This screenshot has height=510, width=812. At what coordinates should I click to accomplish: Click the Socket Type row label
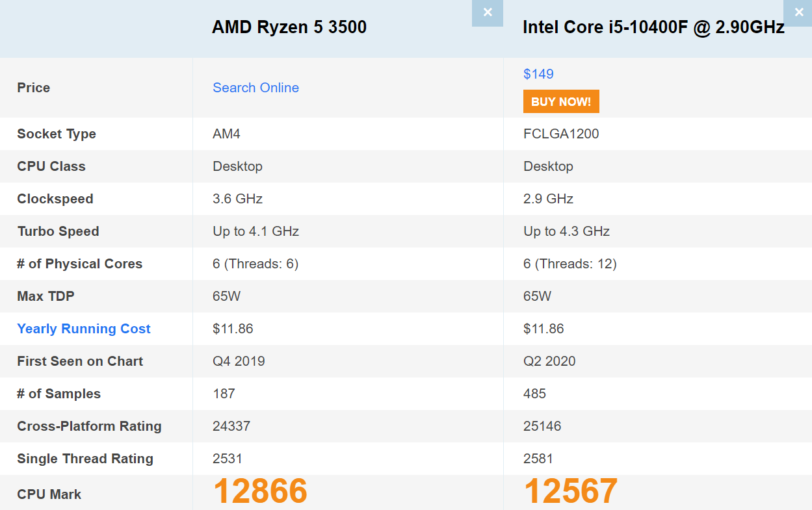tap(57, 134)
